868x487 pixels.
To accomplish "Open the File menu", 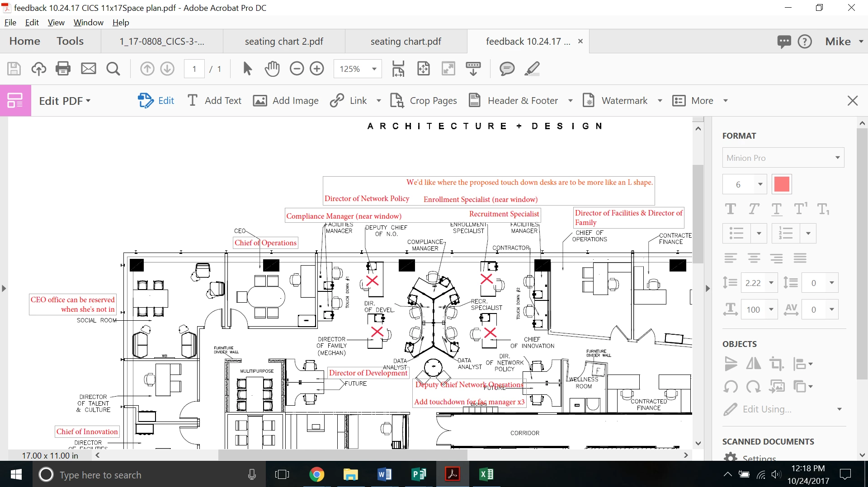I will point(10,22).
